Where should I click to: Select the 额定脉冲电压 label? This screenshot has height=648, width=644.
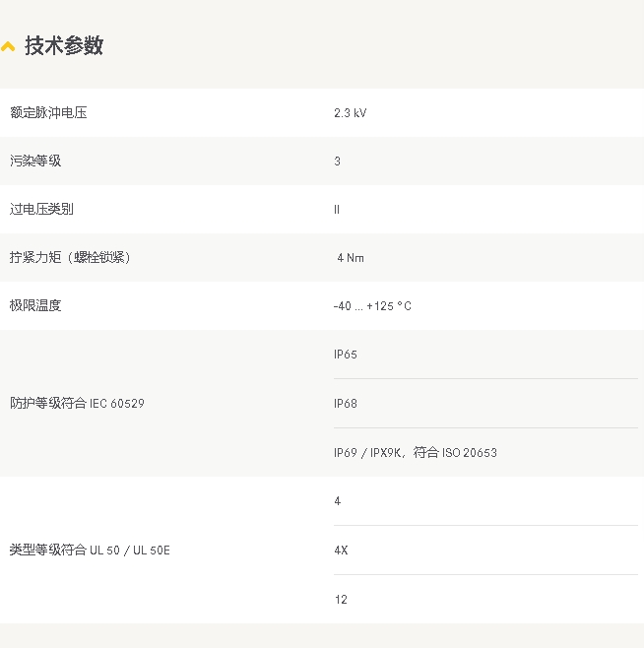point(48,113)
